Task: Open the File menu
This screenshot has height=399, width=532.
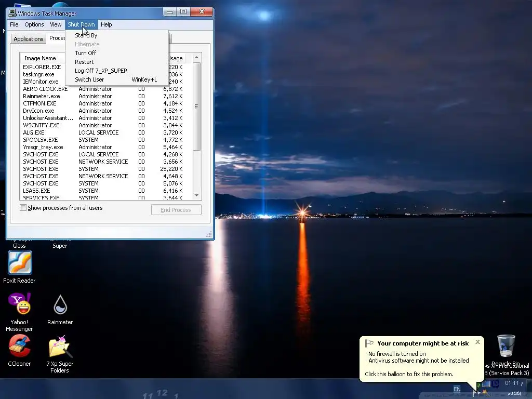Action: [x=14, y=24]
